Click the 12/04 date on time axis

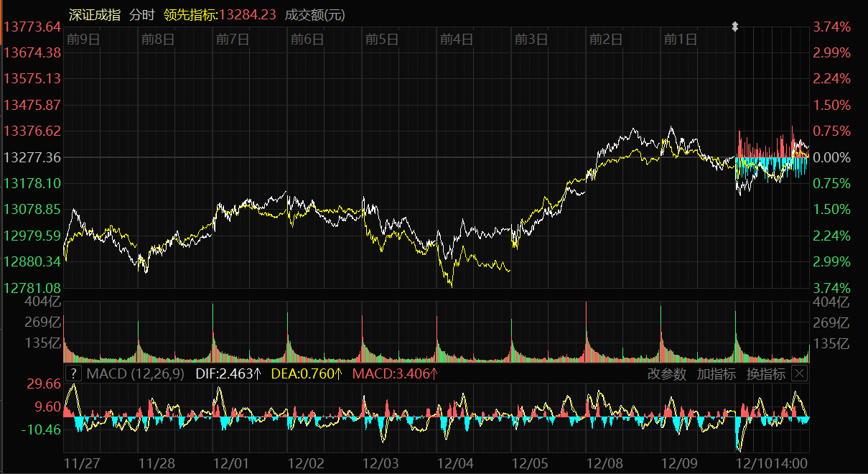tap(456, 463)
